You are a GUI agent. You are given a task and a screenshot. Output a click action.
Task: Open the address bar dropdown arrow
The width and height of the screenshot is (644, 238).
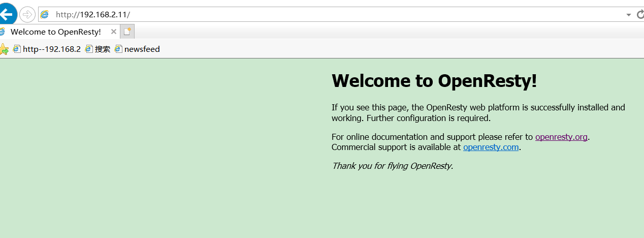click(x=629, y=15)
